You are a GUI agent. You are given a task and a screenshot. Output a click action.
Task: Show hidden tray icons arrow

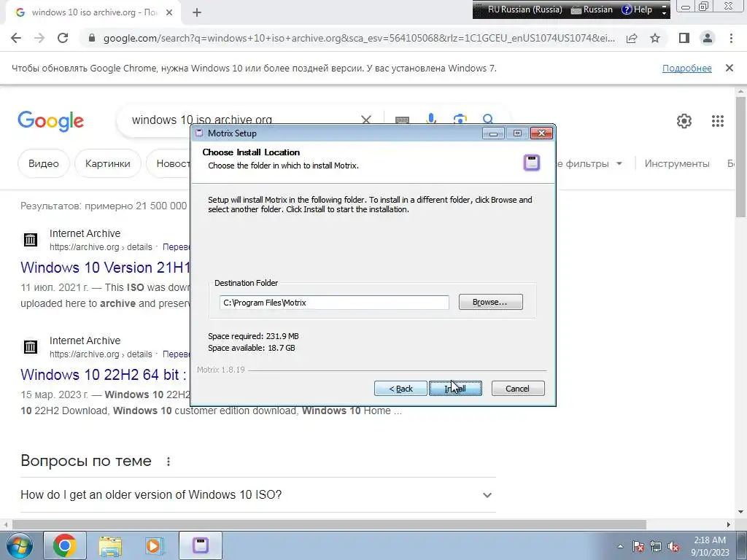(x=620, y=545)
